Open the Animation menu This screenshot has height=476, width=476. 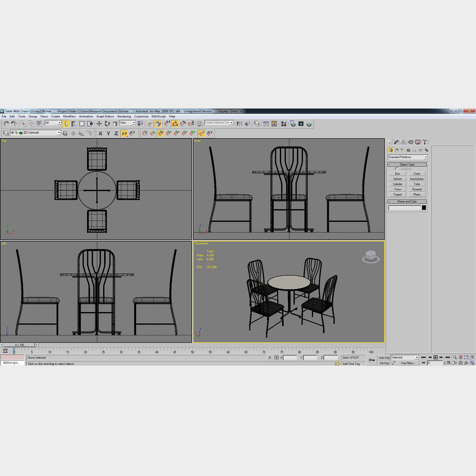(x=86, y=116)
